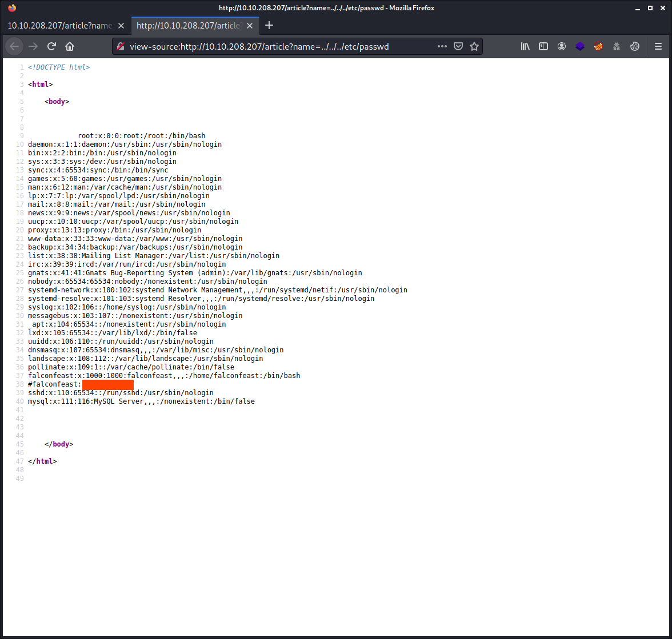The image size is (672, 639).
Task: Click the closing </html> tag
Action: tap(42, 461)
